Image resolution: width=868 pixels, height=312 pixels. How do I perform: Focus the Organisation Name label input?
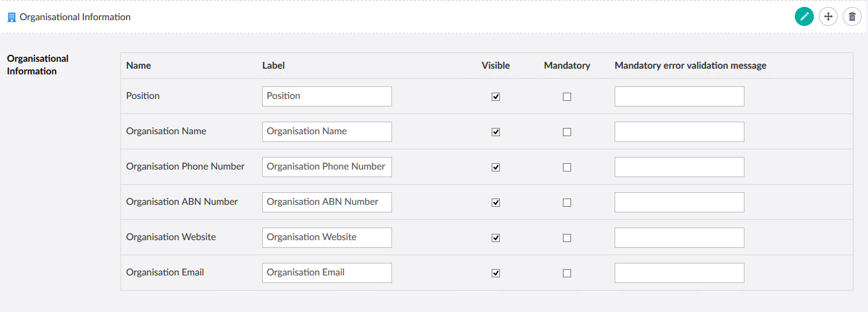point(327,132)
